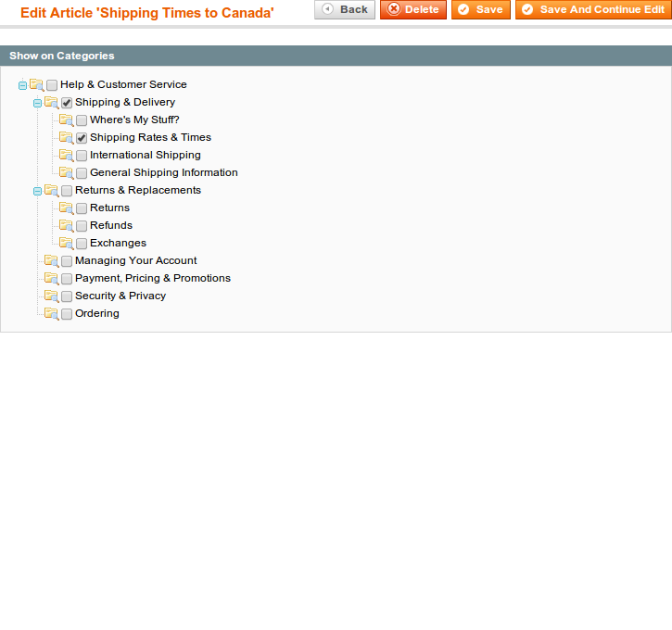Screen dimensions: 672x630
Task: Click the 'Where's My Stuff?' label
Action: (x=134, y=120)
